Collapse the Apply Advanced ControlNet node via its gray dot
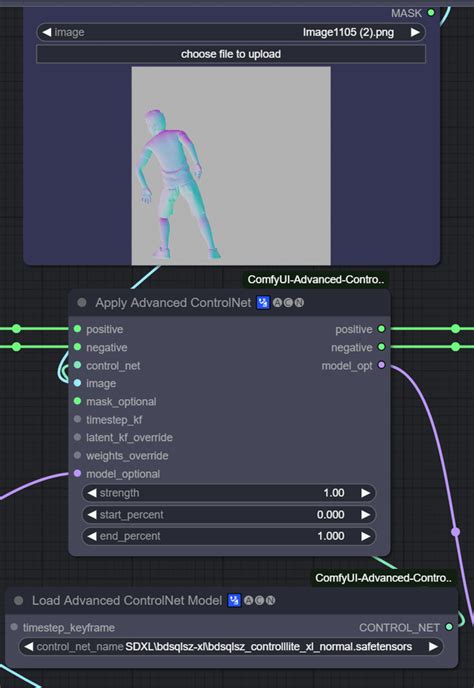The width and height of the screenshot is (474, 688). (82, 302)
